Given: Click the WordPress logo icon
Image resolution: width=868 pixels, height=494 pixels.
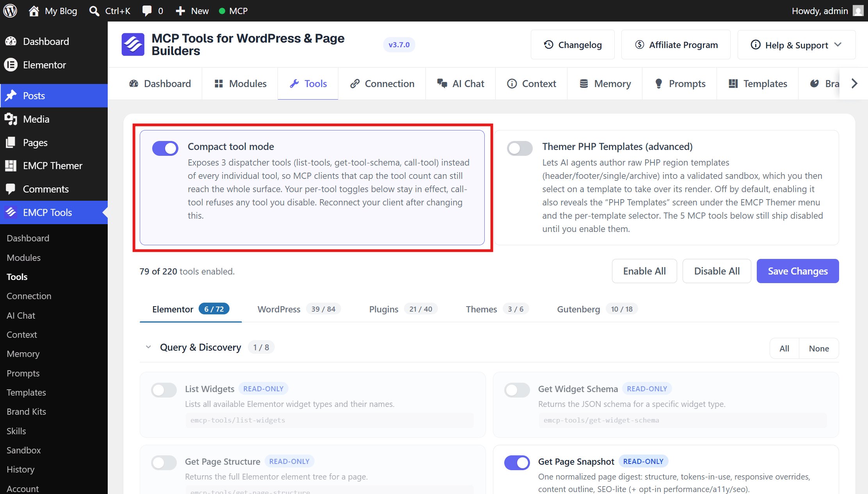Looking at the screenshot, I should point(10,11).
